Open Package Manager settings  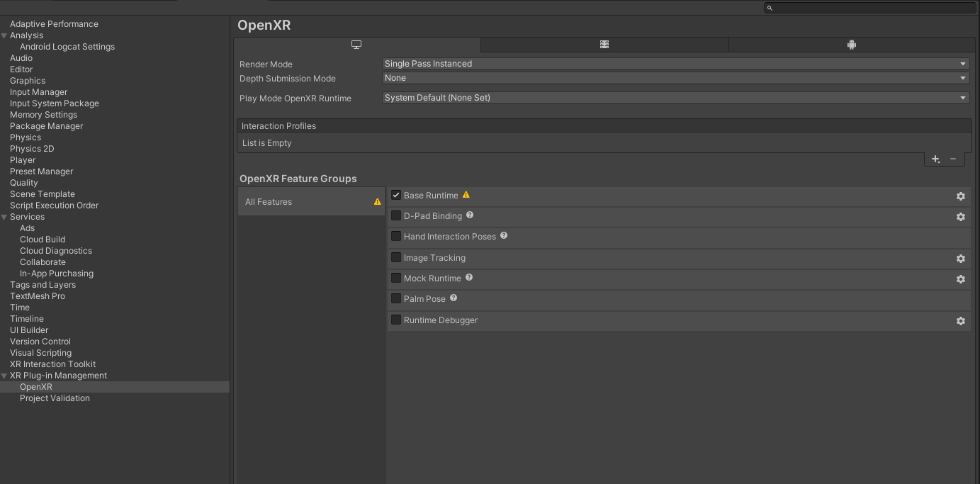pos(47,126)
